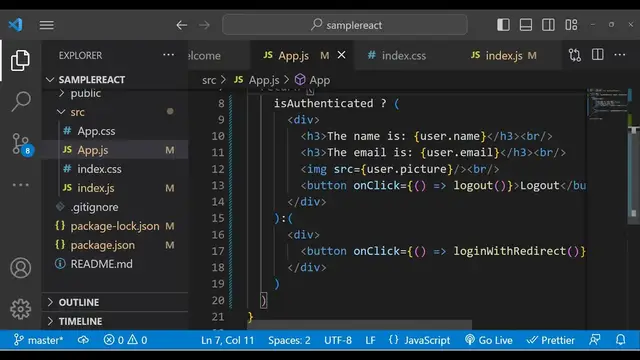Open Explorer Views and More Actions ellipsis
This screenshot has height=360, width=640.
(x=168, y=55)
